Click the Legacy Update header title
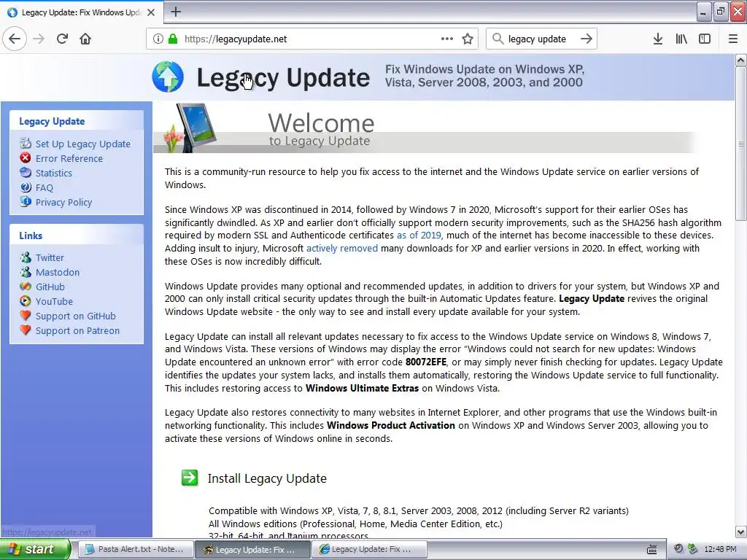Screen dimensions: 747x560 point(283,77)
